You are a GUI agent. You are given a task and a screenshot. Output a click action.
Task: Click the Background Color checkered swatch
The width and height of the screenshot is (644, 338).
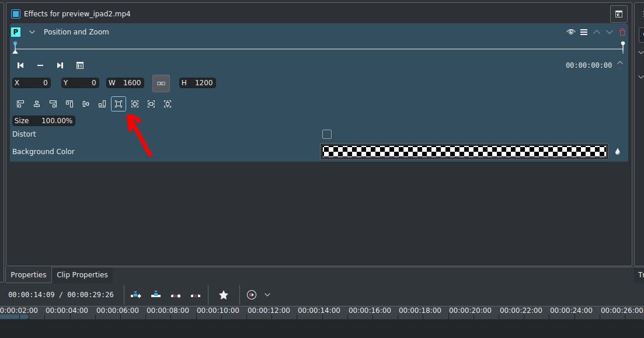tap(464, 151)
